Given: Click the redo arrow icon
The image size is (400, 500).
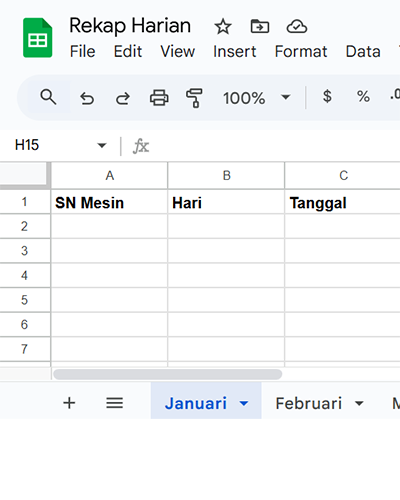Looking at the screenshot, I should click(x=123, y=98).
